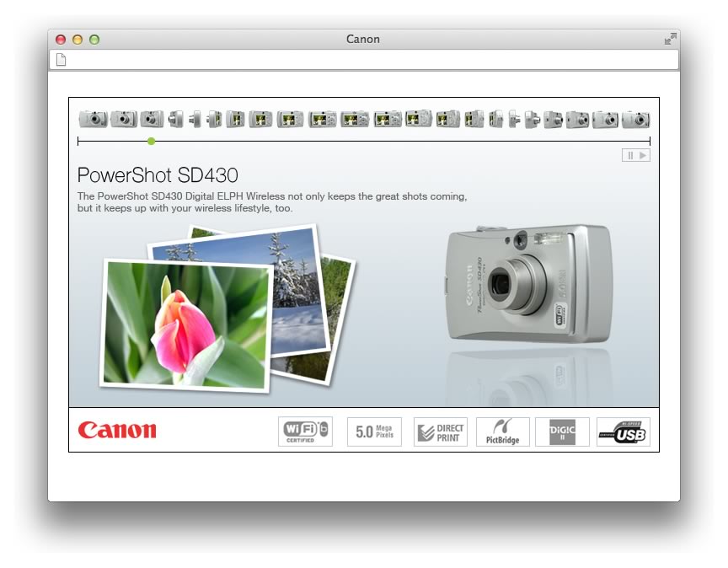Select the tenth camera thumbnail in the strip
Image resolution: width=728 pixels, height=568 pixels.
(322, 119)
